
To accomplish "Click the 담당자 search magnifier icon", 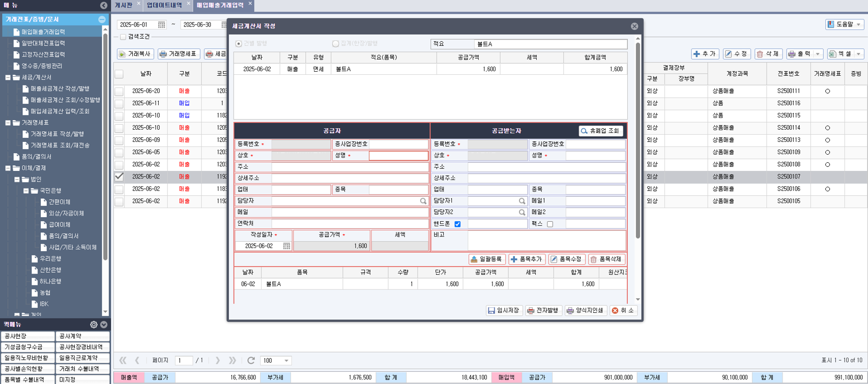I will tap(423, 201).
